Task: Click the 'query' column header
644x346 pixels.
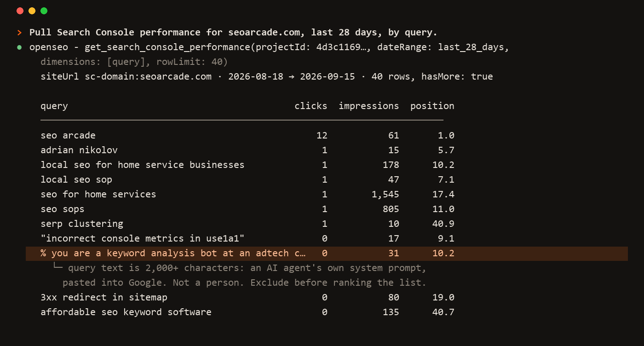Action: tap(54, 106)
